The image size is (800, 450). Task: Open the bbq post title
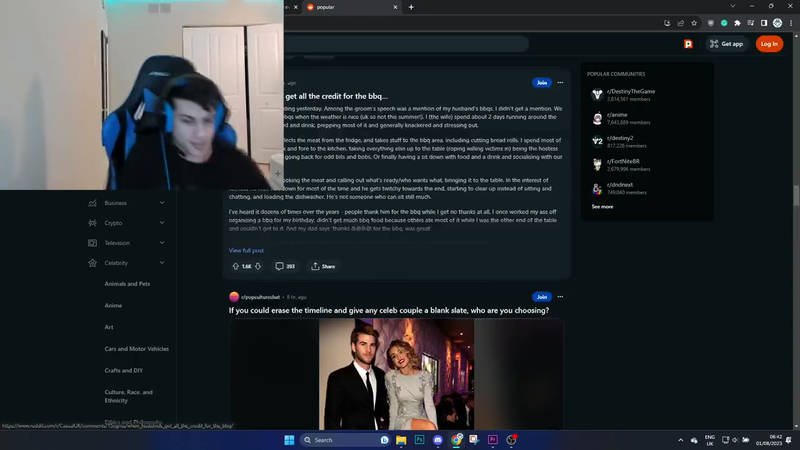point(337,96)
